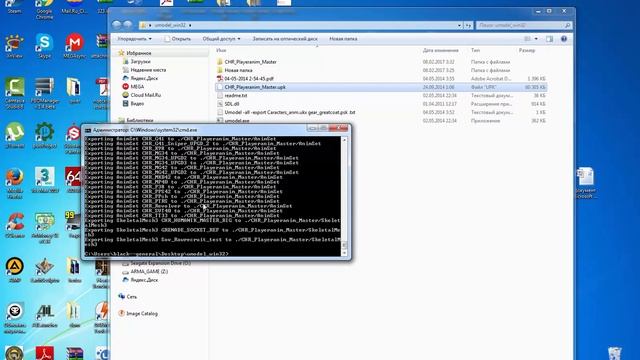Open the Explorer help question-mark icon
The height and width of the screenshot is (360, 640).
pos(564,39)
